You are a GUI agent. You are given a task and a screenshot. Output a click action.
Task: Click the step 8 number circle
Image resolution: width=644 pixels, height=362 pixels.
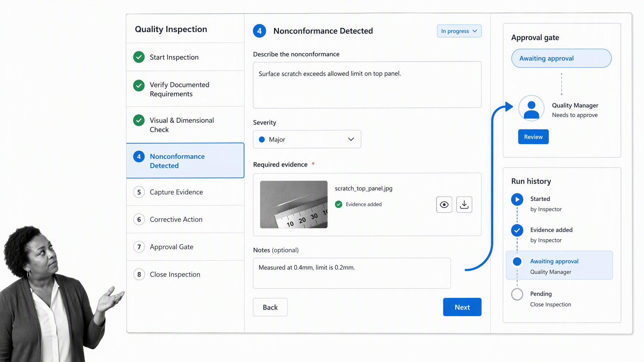click(139, 274)
